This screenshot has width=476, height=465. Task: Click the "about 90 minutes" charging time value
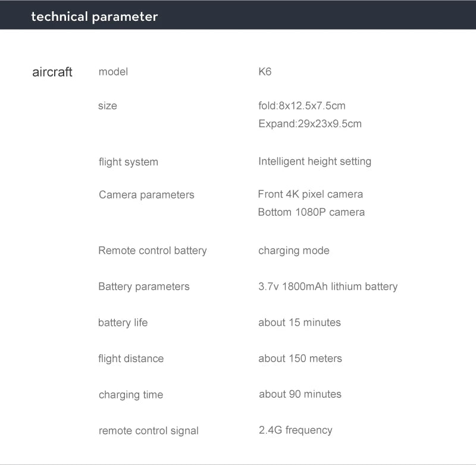(300, 394)
